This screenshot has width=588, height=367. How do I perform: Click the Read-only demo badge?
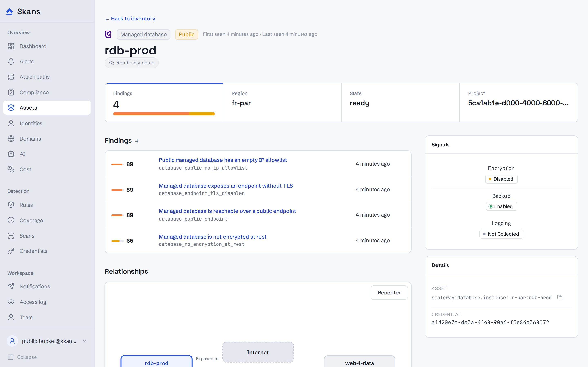pos(131,63)
